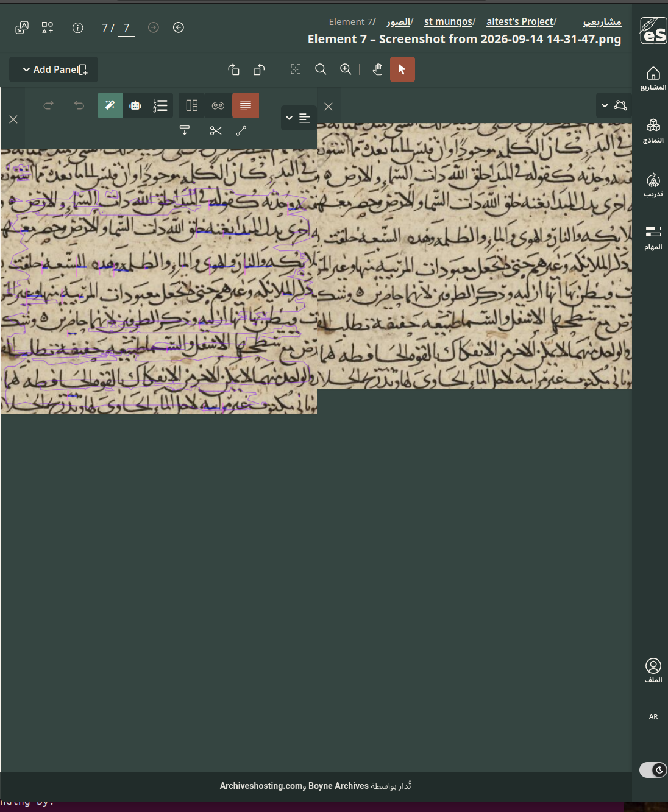Click the Element 7 title text

click(x=464, y=39)
